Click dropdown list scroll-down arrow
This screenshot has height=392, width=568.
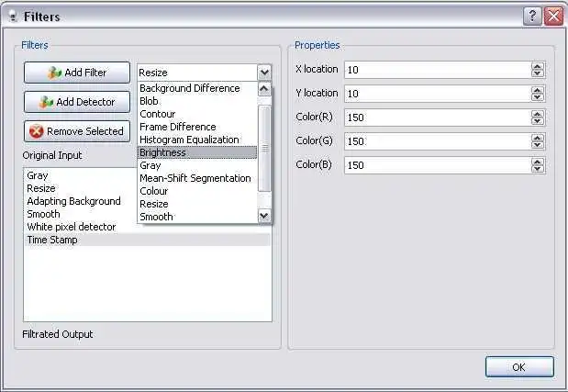[264, 216]
